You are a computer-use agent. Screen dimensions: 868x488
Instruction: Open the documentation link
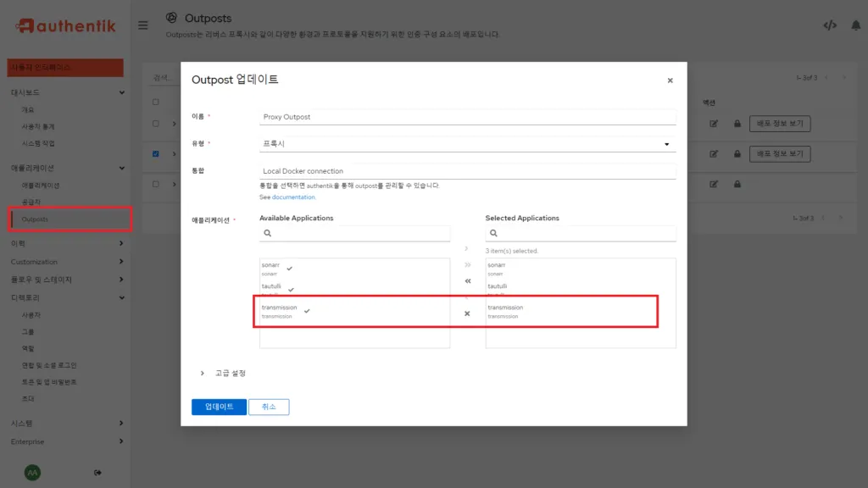coord(293,197)
